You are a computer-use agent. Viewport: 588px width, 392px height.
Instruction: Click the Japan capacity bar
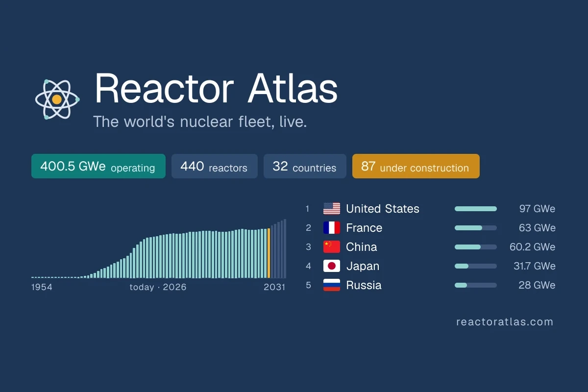point(476,266)
